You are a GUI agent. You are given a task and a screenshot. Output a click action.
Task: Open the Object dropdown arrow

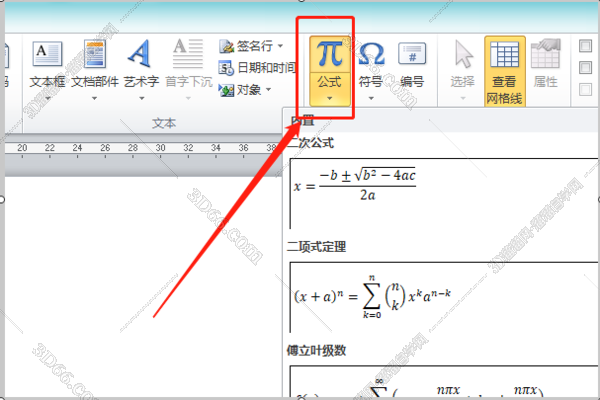click(268, 90)
